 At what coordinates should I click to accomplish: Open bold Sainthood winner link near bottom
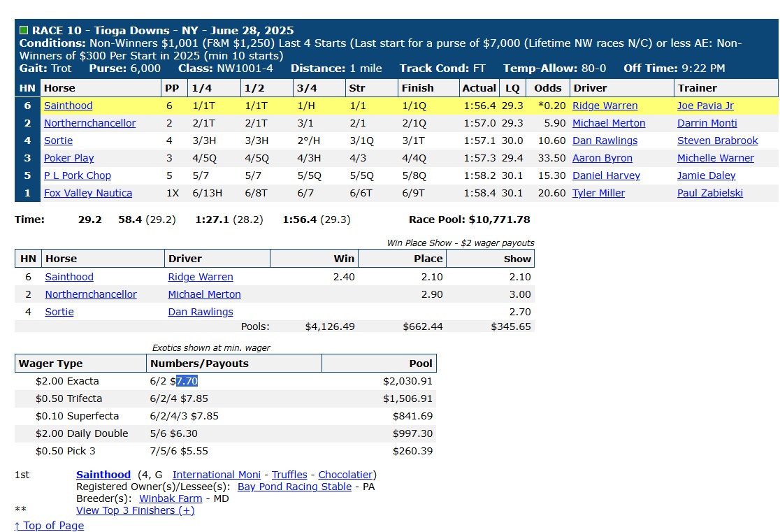[x=103, y=475]
